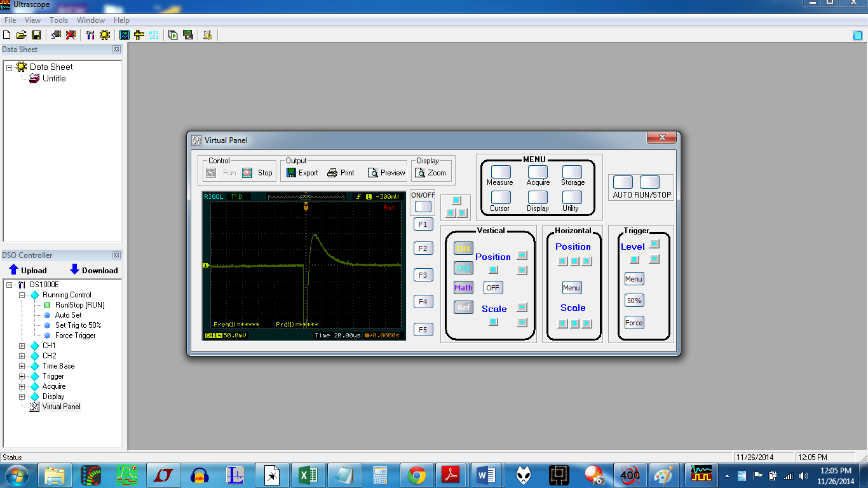868x488 pixels.
Task: Click the 010 101 binary data icon
Action: 154,35
